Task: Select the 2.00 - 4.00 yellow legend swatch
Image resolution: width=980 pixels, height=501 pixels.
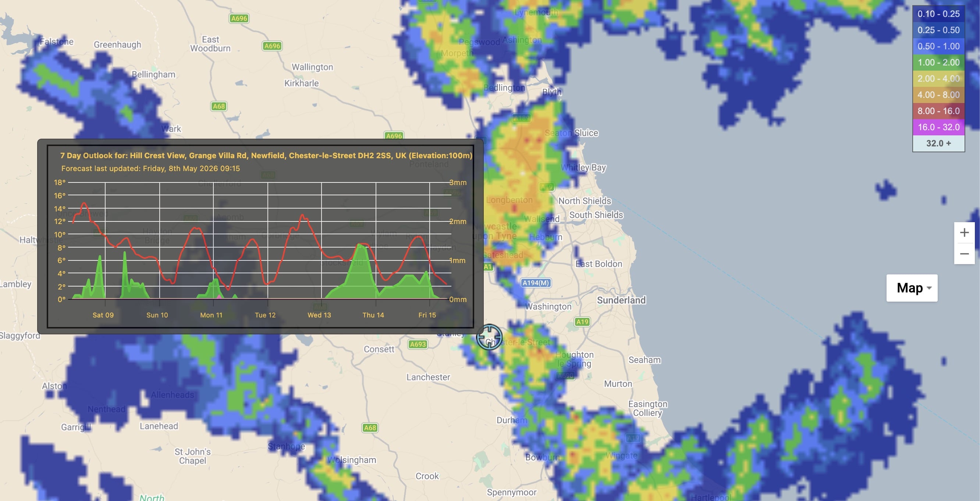Action: (x=938, y=79)
